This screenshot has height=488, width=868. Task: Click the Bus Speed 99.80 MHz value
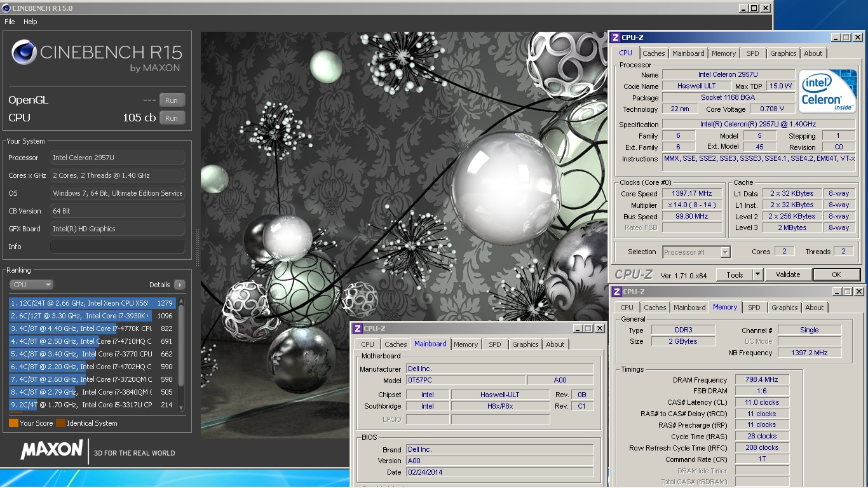[x=692, y=216]
